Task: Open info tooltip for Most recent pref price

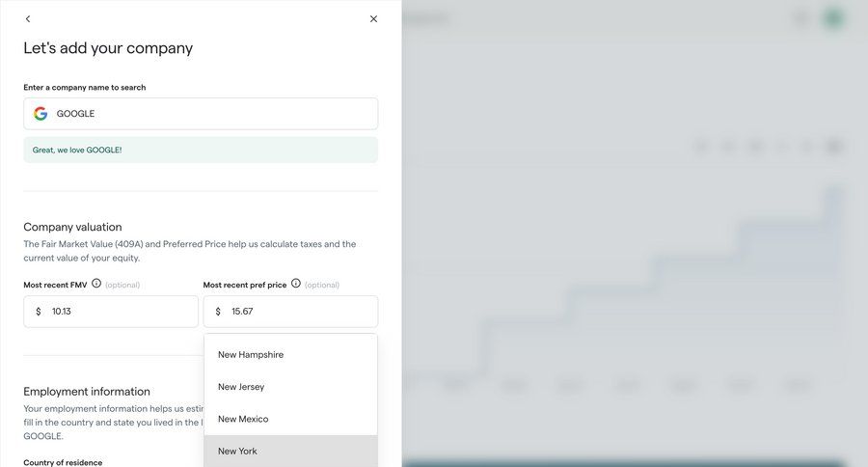Action: pyautogui.click(x=296, y=284)
